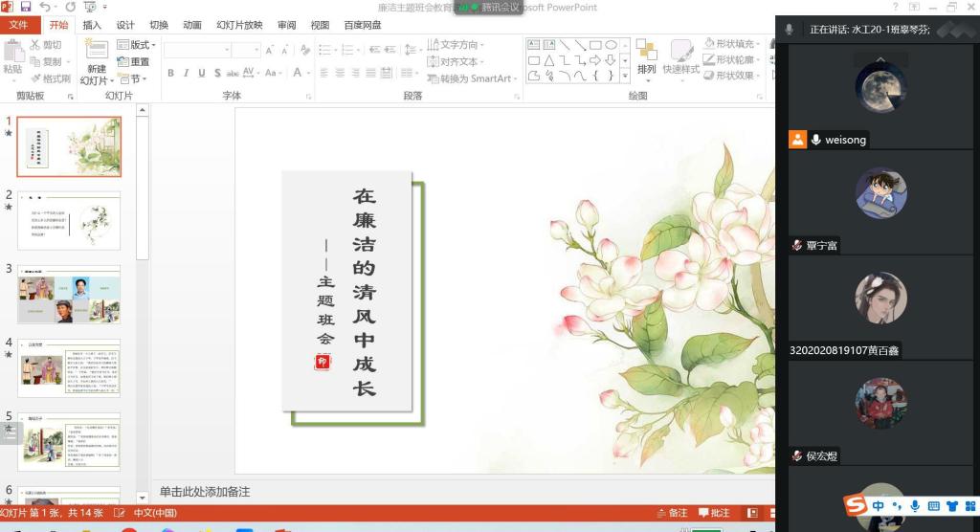
Task: Toggle italic formatting
Action: [187, 74]
